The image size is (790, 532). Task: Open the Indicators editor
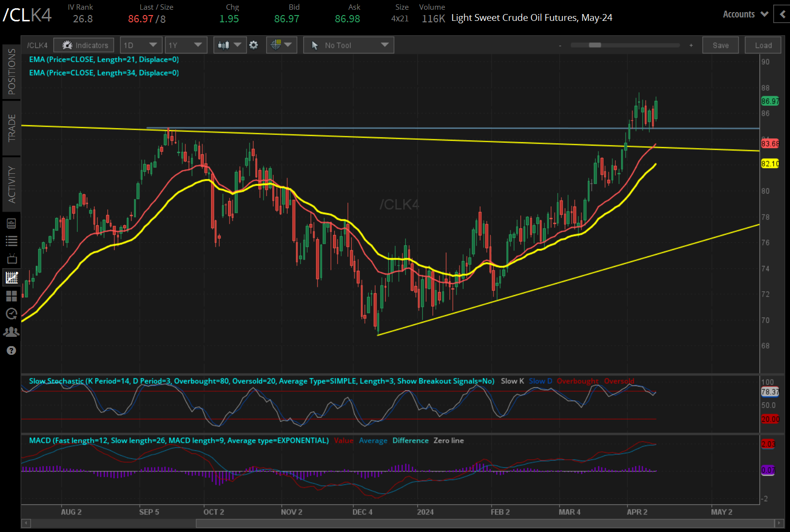pyautogui.click(x=83, y=45)
